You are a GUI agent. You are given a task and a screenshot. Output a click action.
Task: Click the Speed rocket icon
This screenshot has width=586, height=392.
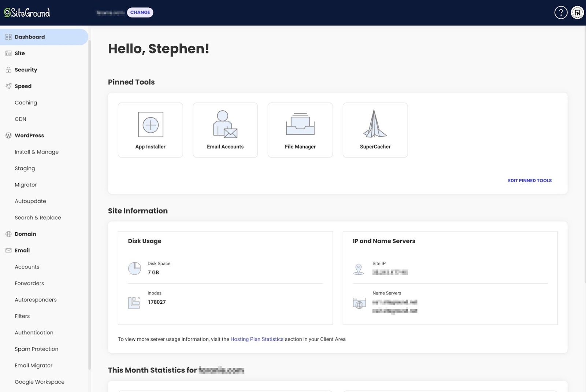point(8,86)
